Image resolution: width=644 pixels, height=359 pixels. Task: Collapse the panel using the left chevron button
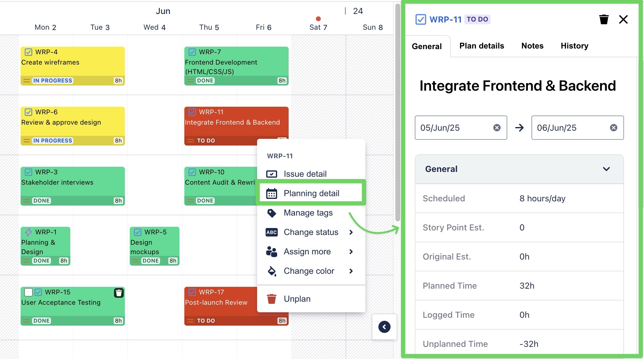(384, 327)
